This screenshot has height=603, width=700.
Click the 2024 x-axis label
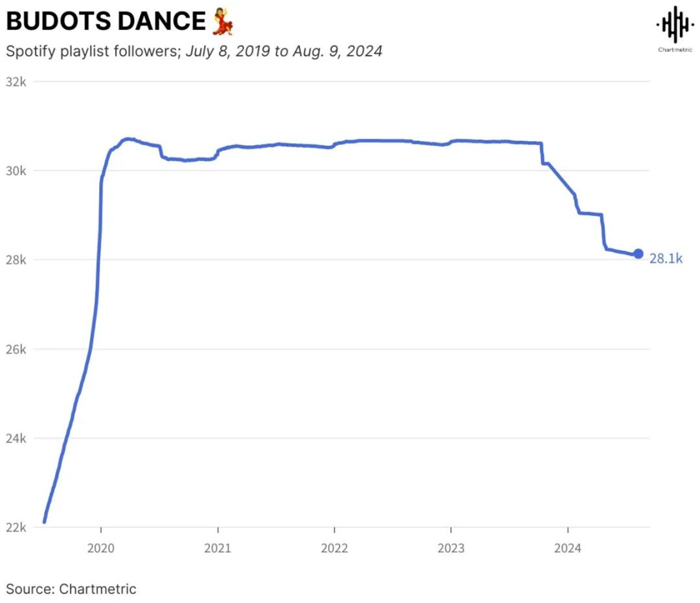pos(567,548)
